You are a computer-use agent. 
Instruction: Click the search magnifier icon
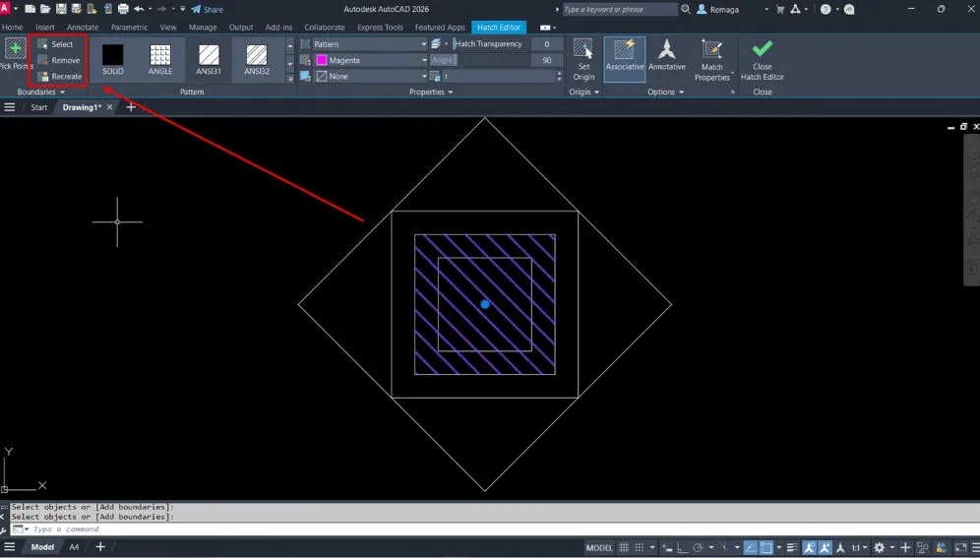tap(686, 10)
